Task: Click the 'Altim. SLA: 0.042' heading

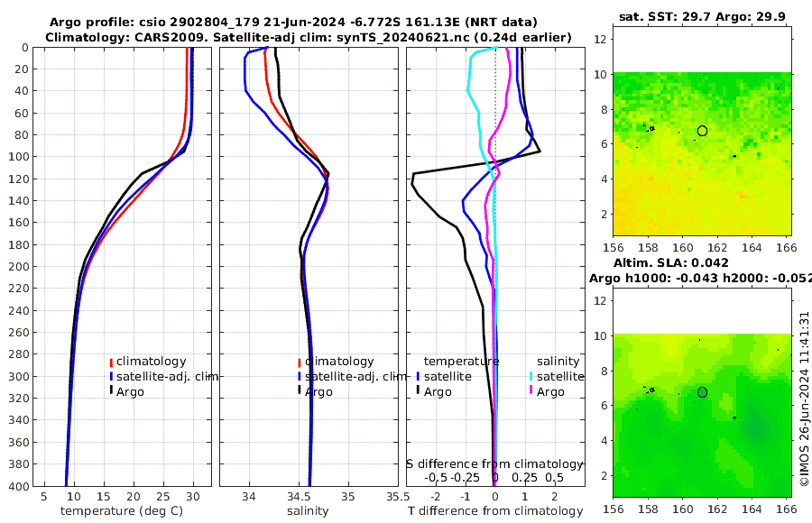Action: click(x=671, y=263)
